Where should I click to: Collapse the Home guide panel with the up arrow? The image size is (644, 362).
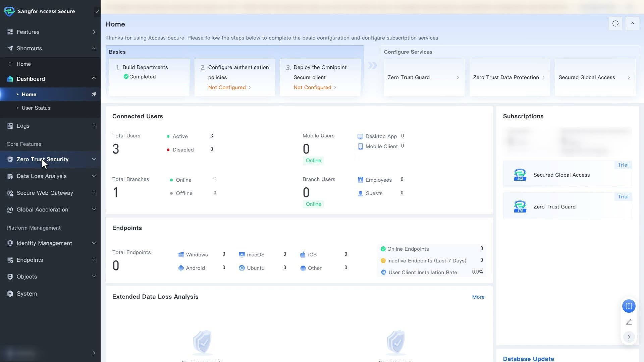pos(632,23)
